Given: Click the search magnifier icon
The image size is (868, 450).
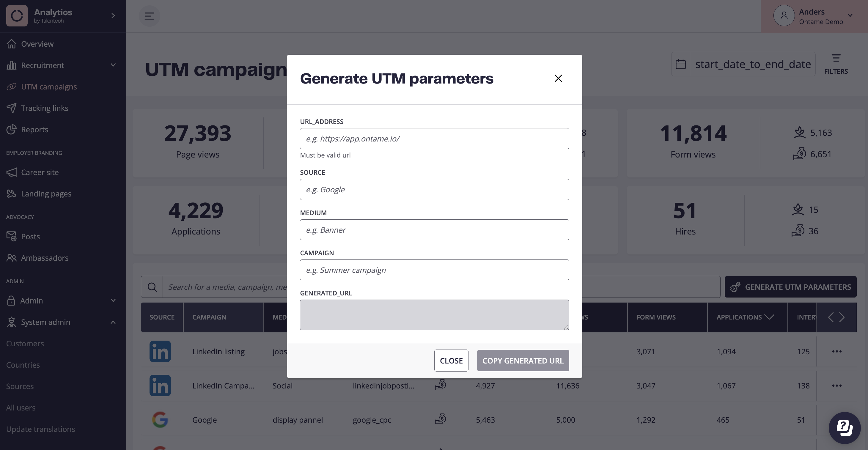Looking at the screenshot, I should coord(152,287).
